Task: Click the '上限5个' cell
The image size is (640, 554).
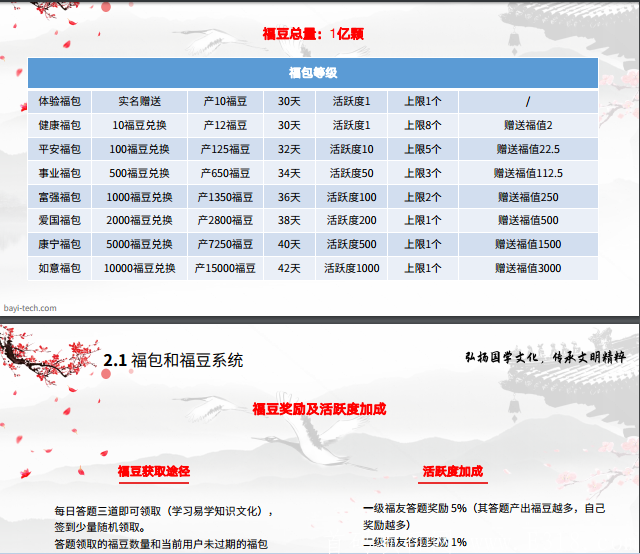Action: [x=423, y=149]
